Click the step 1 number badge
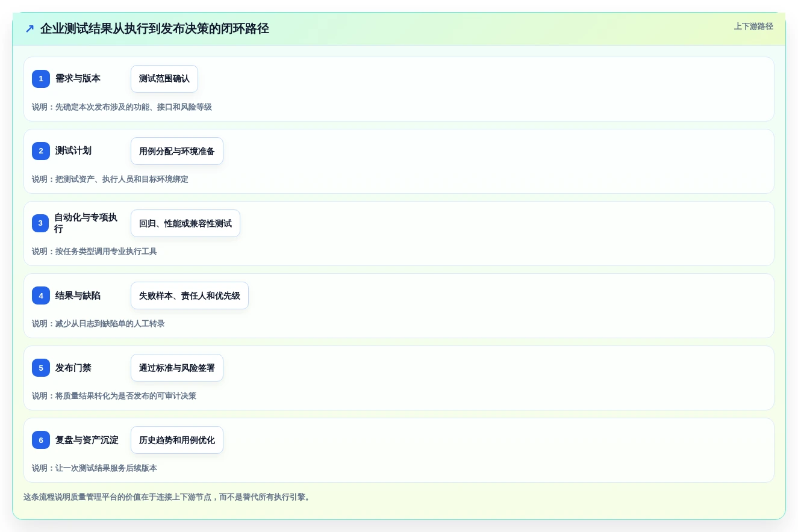Viewport: 798px width, 532px height. click(41, 79)
